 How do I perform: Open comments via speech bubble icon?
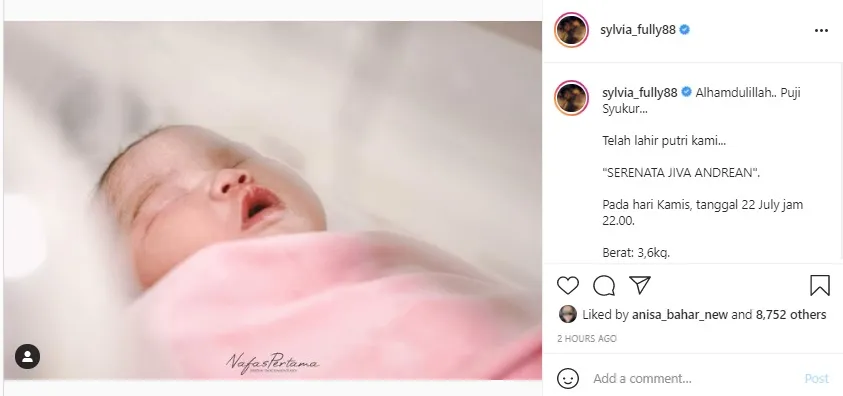pyautogui.click(x=604, y=285)
